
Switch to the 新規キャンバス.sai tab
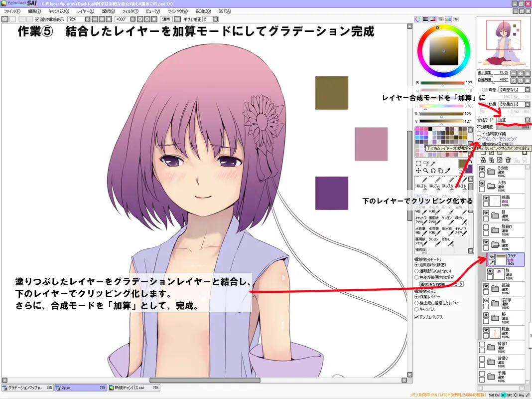(134, 388)
